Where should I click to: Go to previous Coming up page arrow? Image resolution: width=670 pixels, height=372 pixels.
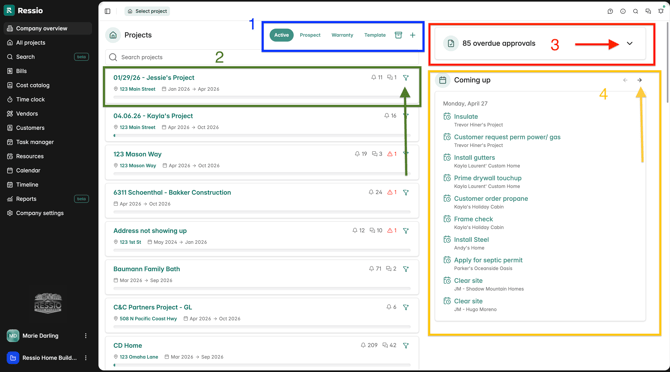625,80
